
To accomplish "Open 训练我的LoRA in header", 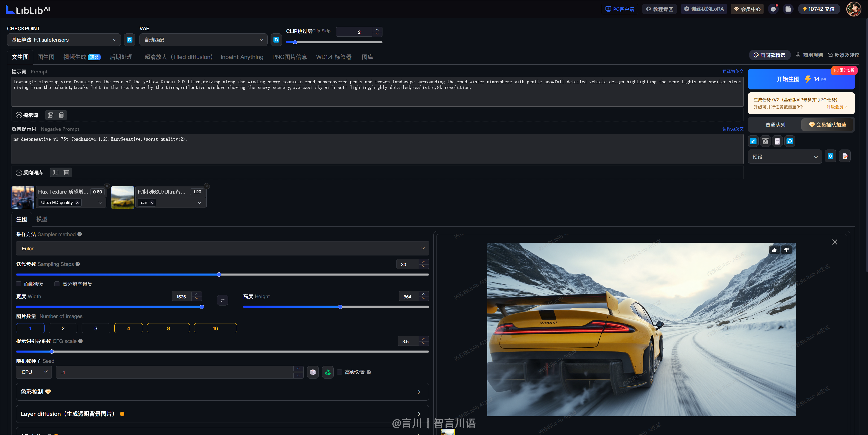I will [704, 9].
